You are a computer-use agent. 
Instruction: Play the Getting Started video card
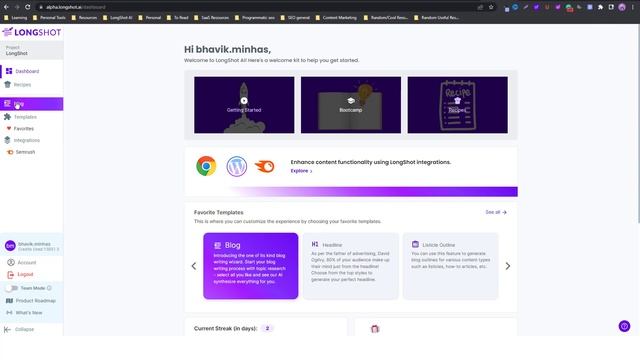click(x=244, y=105)
